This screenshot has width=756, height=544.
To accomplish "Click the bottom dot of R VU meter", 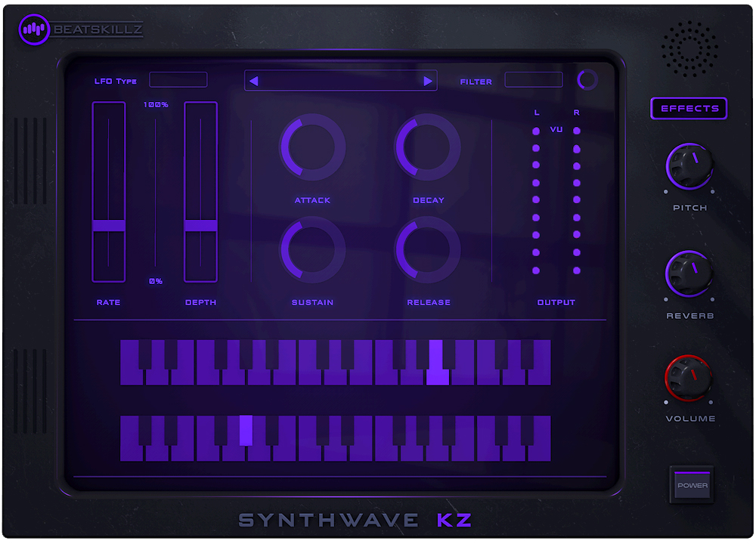I will click(577, 270).
